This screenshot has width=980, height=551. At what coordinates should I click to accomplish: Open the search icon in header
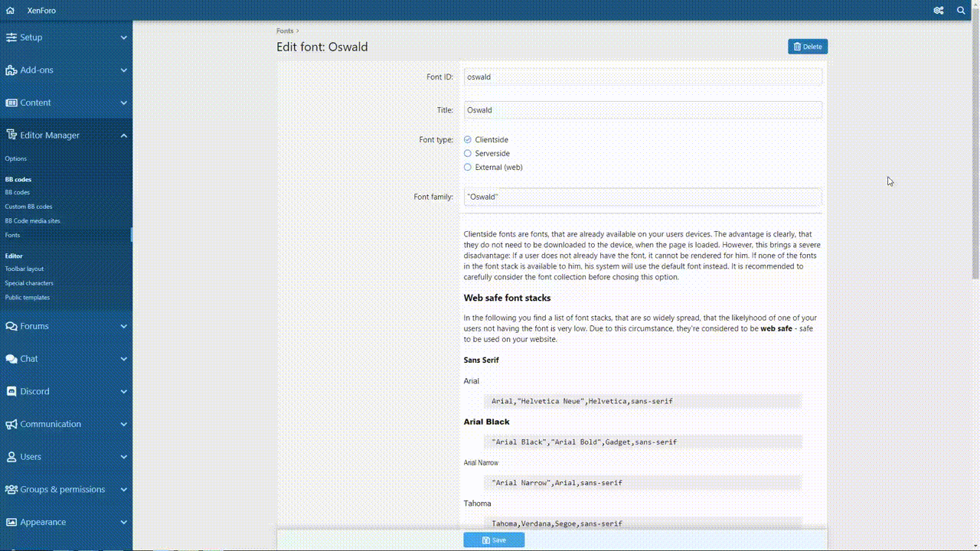tap(962, 11)
